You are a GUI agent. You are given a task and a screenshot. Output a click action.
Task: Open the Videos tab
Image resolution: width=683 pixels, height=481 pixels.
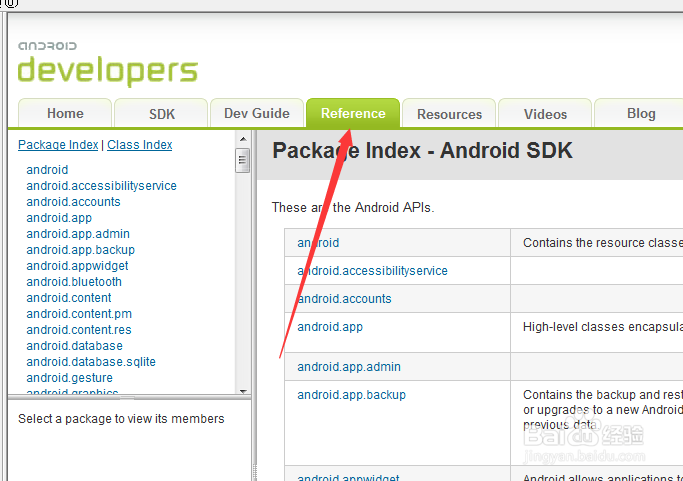(x=545, y=114)
